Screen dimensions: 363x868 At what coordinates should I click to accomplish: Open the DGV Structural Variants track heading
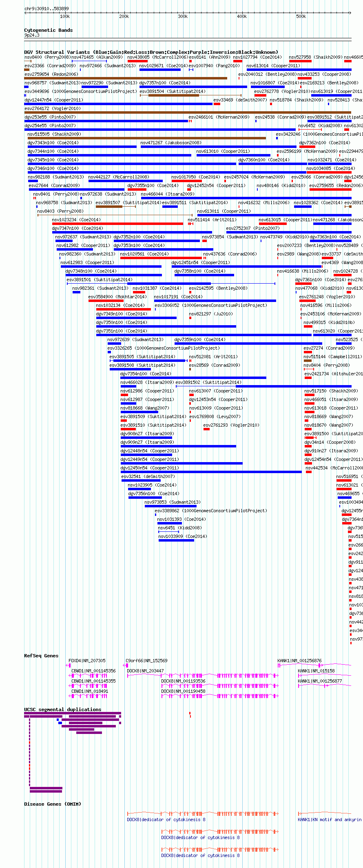click(151, 52)
